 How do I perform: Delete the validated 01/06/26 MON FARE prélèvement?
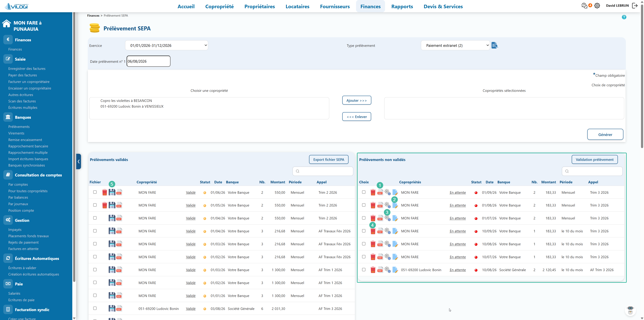[104, 192]
